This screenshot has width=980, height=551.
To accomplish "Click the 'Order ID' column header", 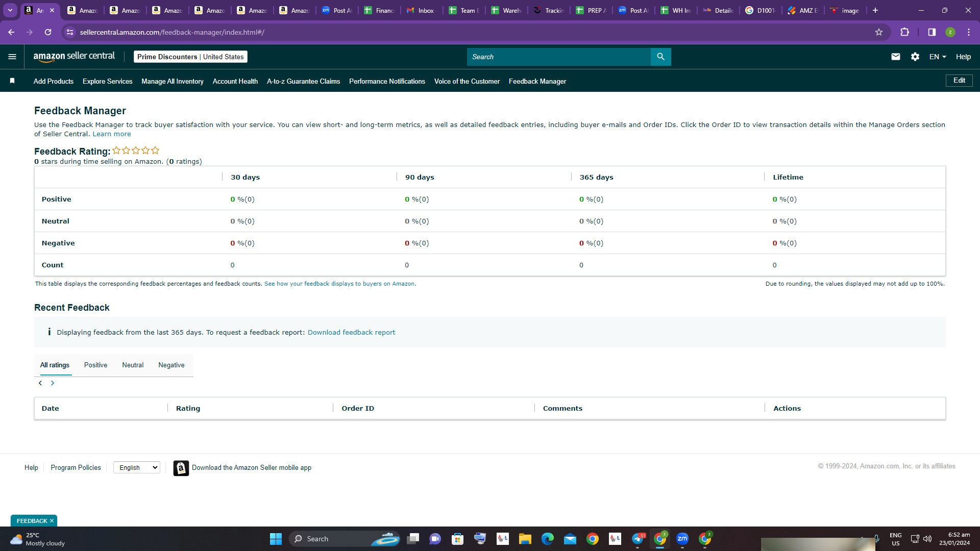I will click(x=358, y=408).
